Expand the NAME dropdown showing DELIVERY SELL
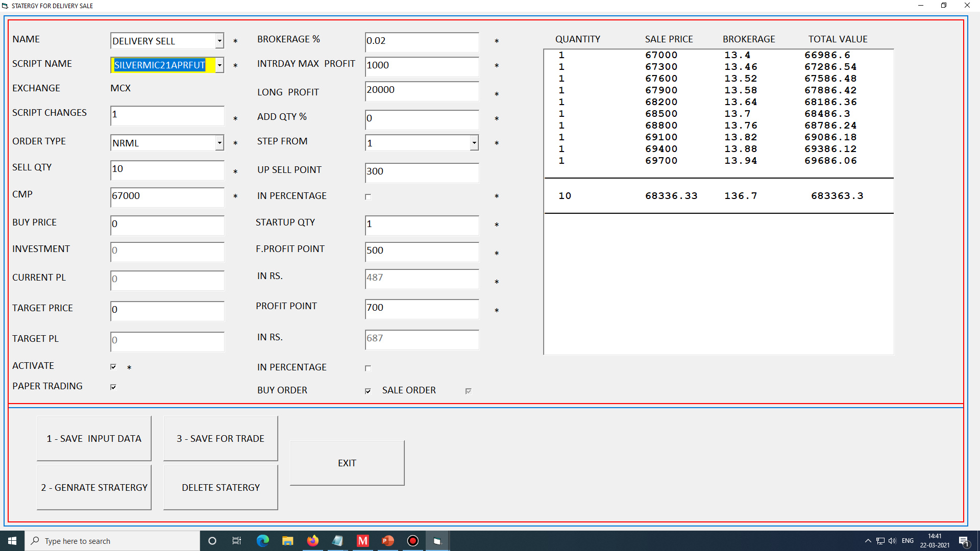Screen dimensions: 980x551 [219, 41]
